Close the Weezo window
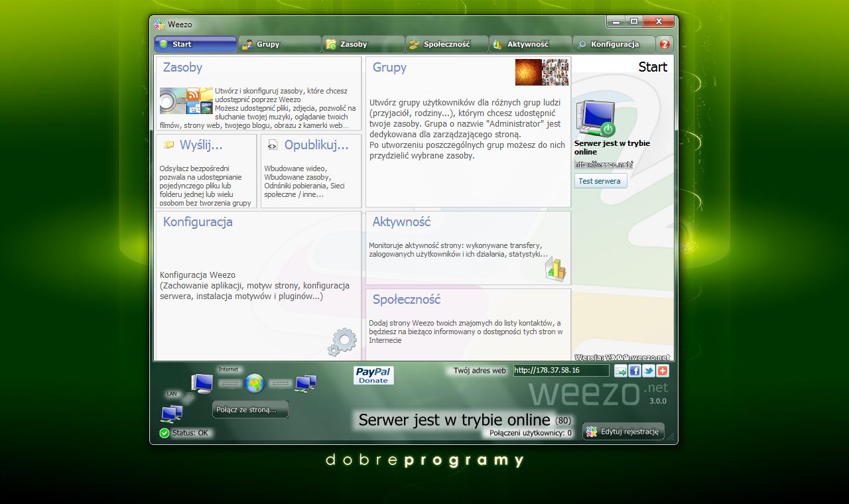This screenshot has width=849, height=504. coord(659,22)
